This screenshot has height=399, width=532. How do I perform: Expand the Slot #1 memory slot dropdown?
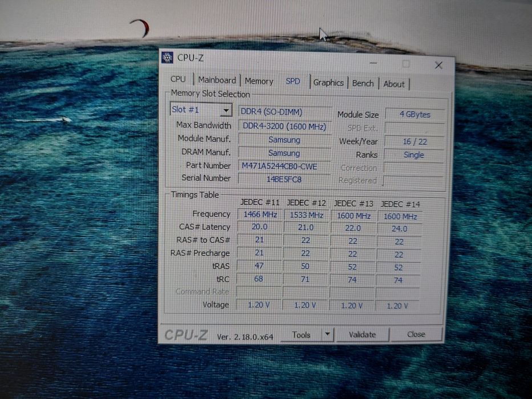(x=226, y=110)
